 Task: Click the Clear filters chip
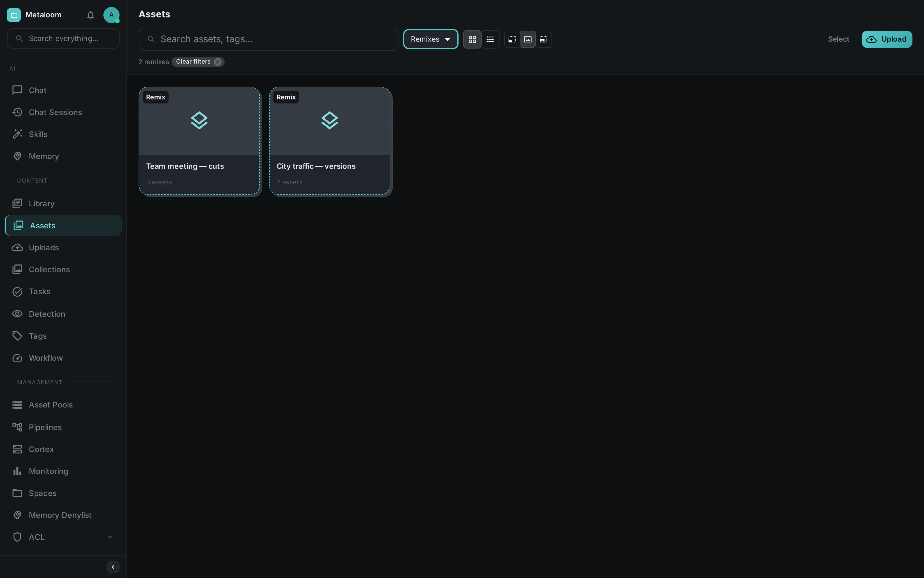tap(198, 62)
